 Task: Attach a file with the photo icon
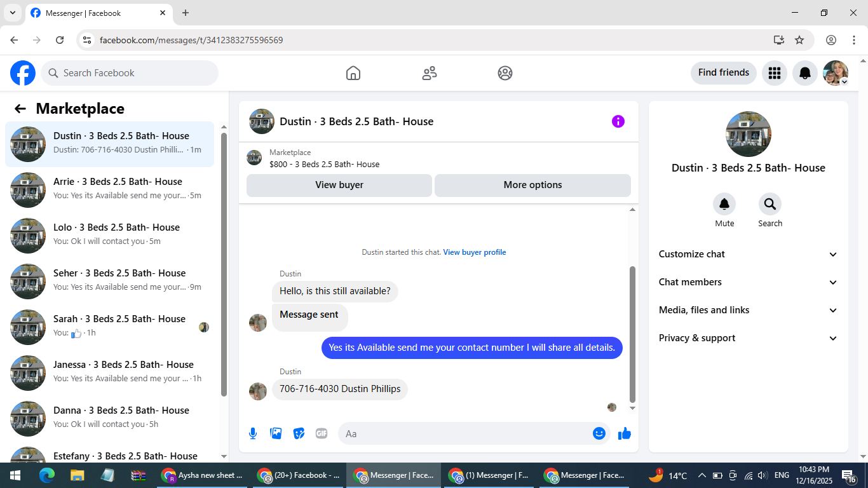pos(276,433)
